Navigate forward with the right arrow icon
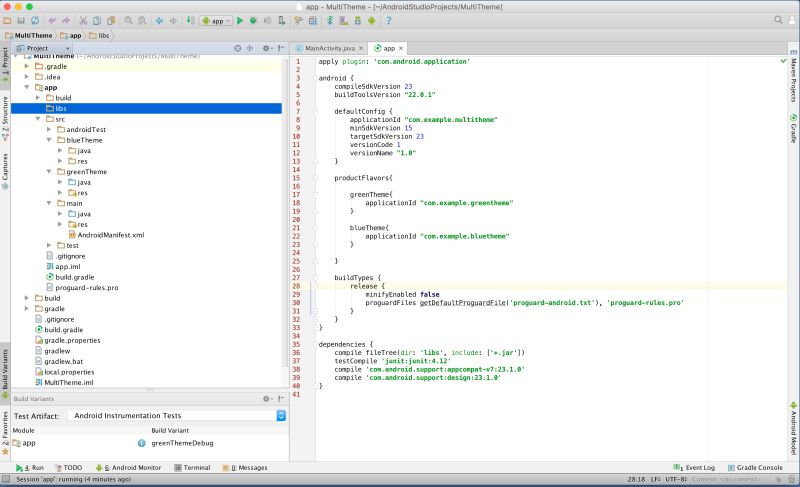This screenshot has height=487, width=800. coord(173,20)
